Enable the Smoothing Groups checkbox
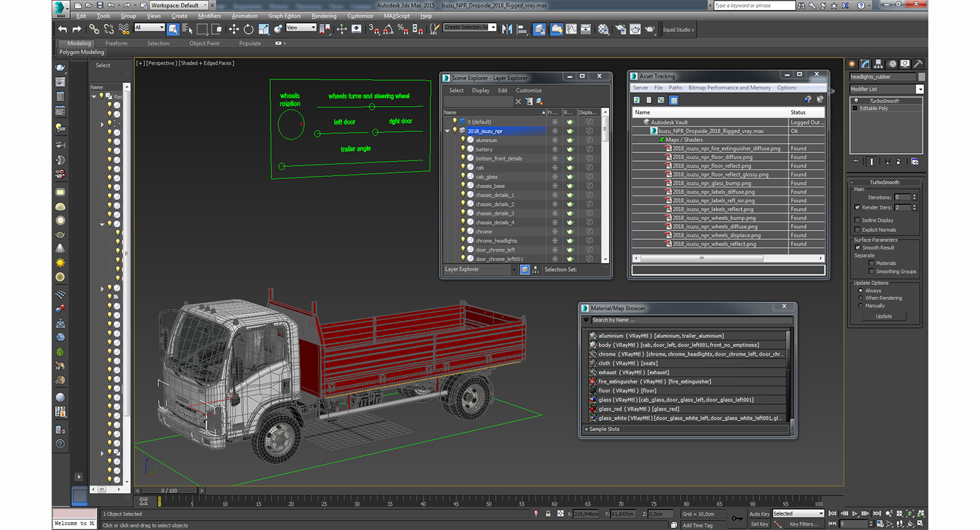Image resolution: width=980 pixels, height=530 pixels. 871,272
